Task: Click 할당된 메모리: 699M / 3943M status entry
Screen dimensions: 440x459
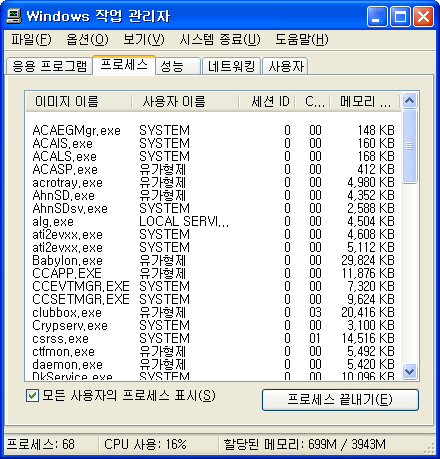Action: [x=304, y=444]
